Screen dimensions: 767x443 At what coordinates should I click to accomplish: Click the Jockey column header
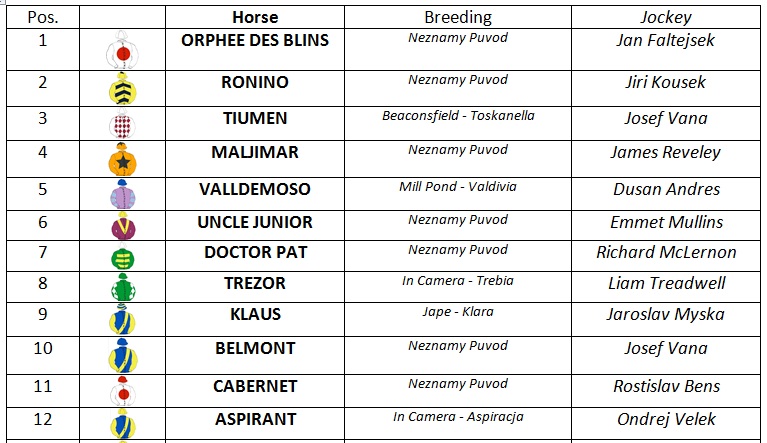pyautogui.click(x=666, y=17)
